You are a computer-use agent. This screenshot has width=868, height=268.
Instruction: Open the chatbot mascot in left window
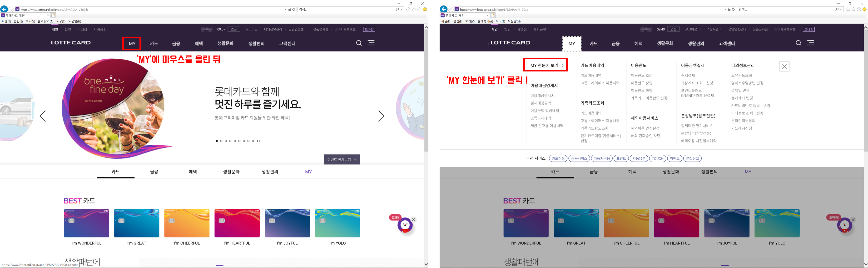(405, 225)
